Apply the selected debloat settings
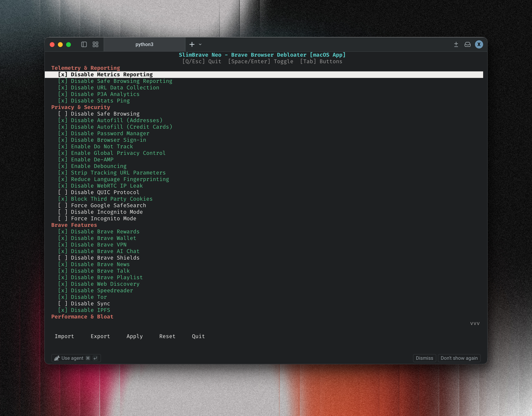Viewport: 532px width, 416px height. click(x=135, y=337)
